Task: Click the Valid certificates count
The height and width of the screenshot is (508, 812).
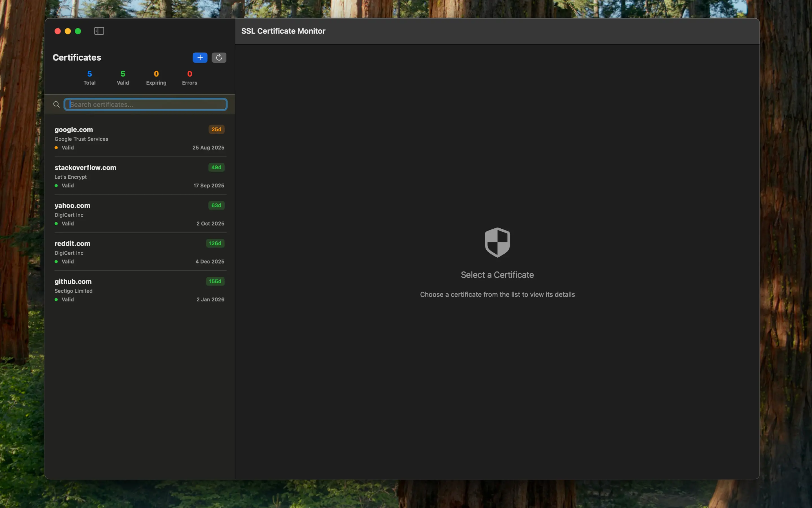Action: [x=123, y=78]
